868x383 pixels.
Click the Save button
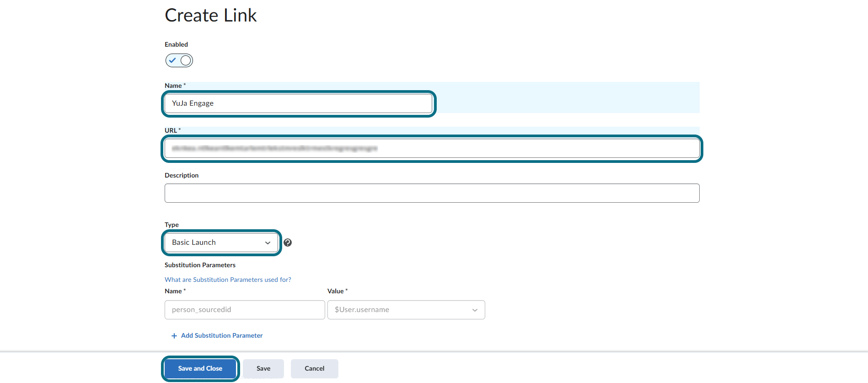[x=263, y=368]
